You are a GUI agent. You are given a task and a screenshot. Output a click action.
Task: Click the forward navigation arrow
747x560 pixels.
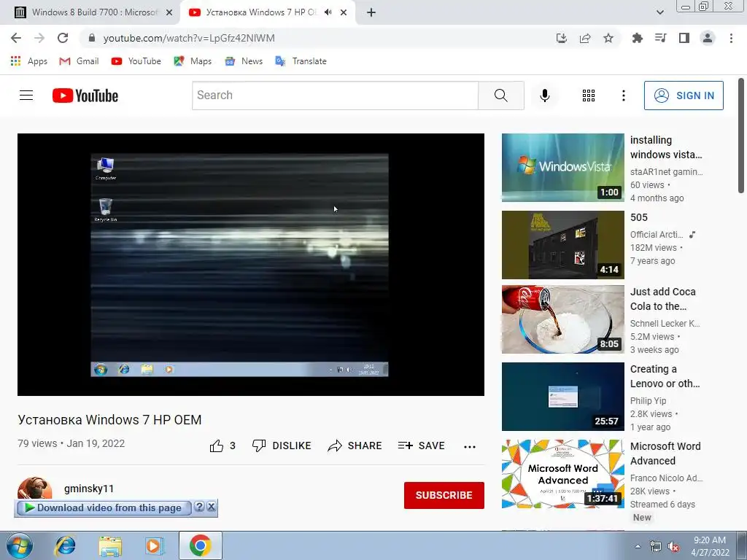39,38
